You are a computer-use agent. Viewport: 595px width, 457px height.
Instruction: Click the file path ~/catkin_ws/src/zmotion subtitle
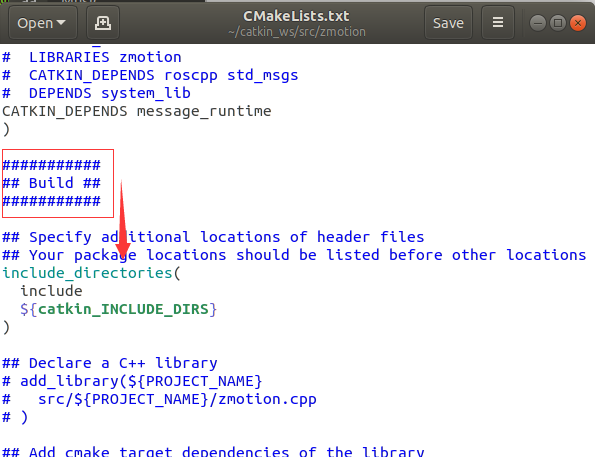tap(297, 32)
